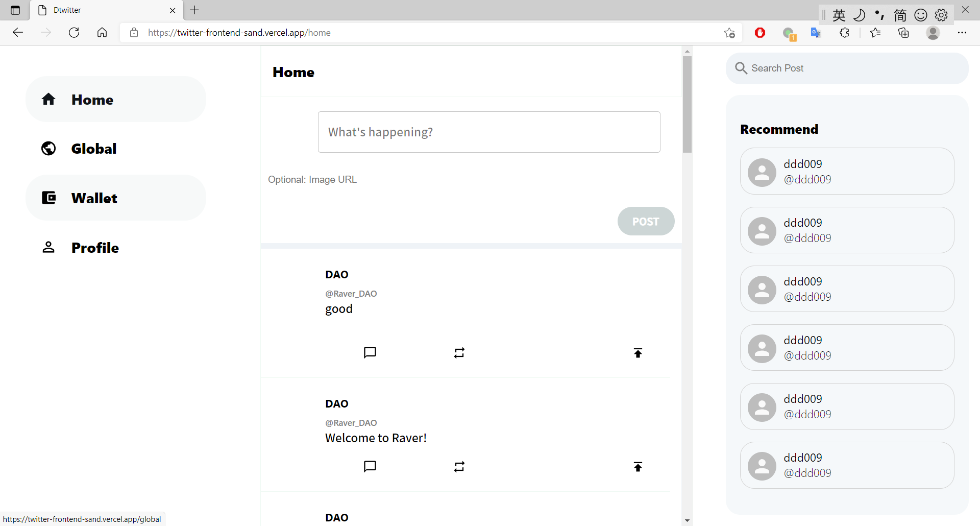Click repost icon on 'Welcome to Raver!' post
This screenshot has height=526, width=980.
[x=459, y=467]
